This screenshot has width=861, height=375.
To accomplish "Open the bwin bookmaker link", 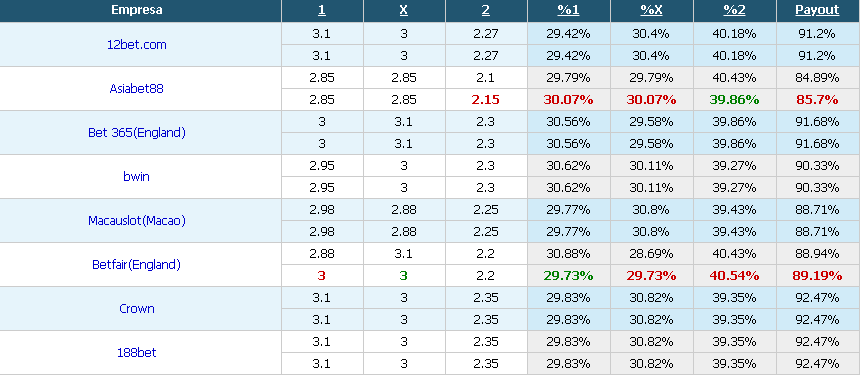I will pyautogui.click(x=137, y=177).
